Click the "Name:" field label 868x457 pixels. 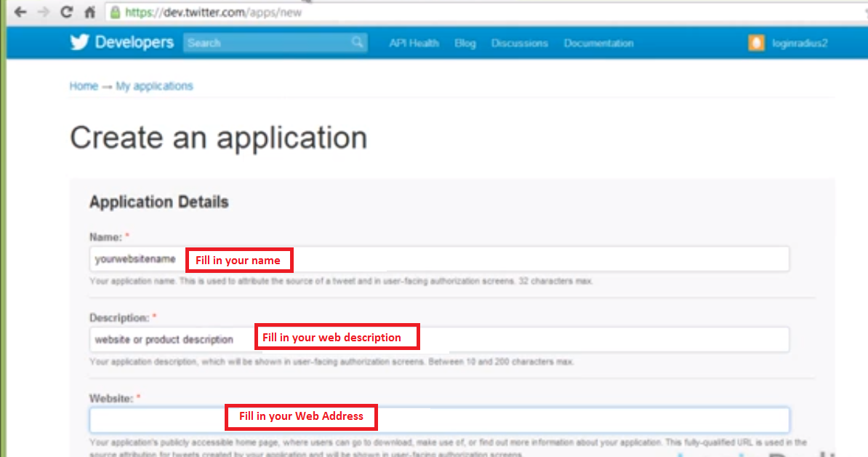(x=105, y=237)
